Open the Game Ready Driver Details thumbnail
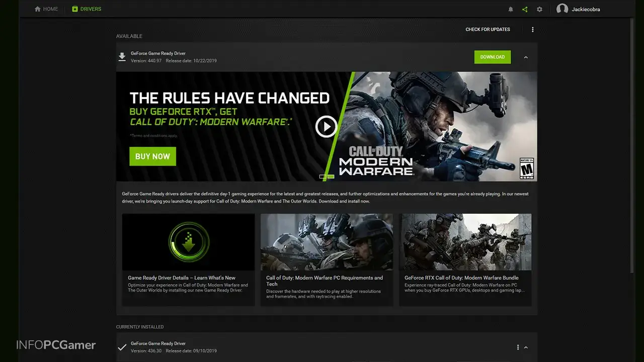Image resolution: width=644 pixels, height=362 pixels. [x=188, y=242]
